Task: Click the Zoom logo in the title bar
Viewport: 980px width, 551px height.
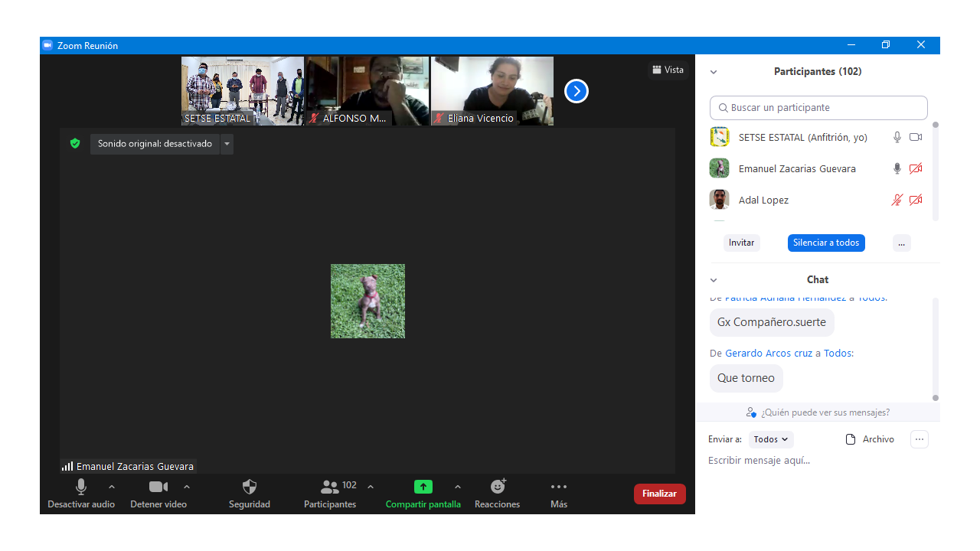Action: click(47, 45)
